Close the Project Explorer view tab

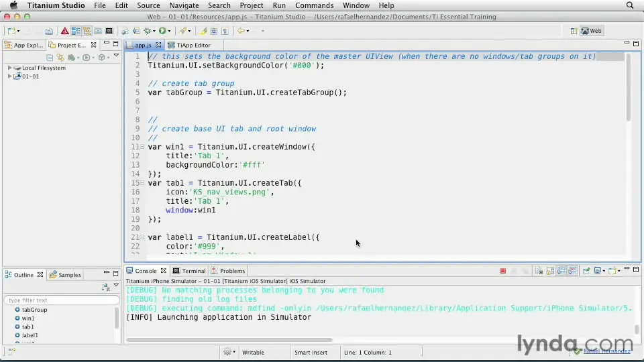pyautogui.click(x=94, y=45)
